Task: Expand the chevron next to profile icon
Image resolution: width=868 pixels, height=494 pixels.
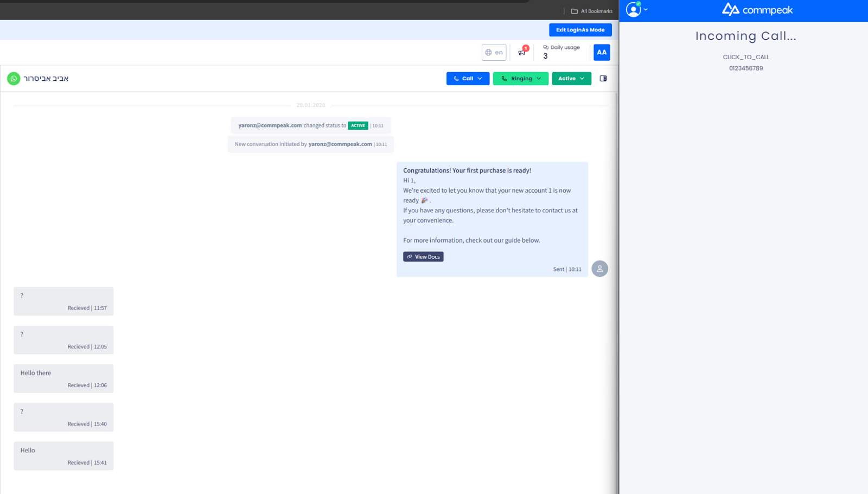Action: tap(646, 9)
